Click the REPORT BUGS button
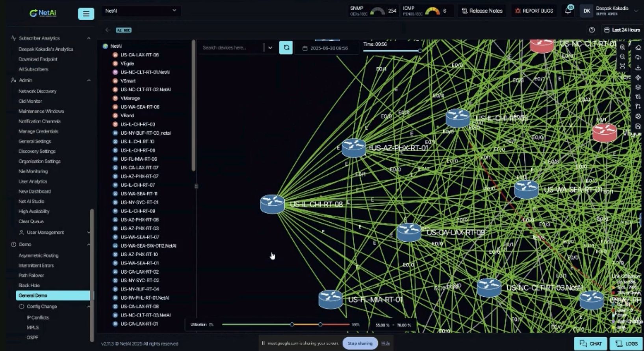Screen dimensions: 644x351 pyautogui.click(x=534, y=11)
